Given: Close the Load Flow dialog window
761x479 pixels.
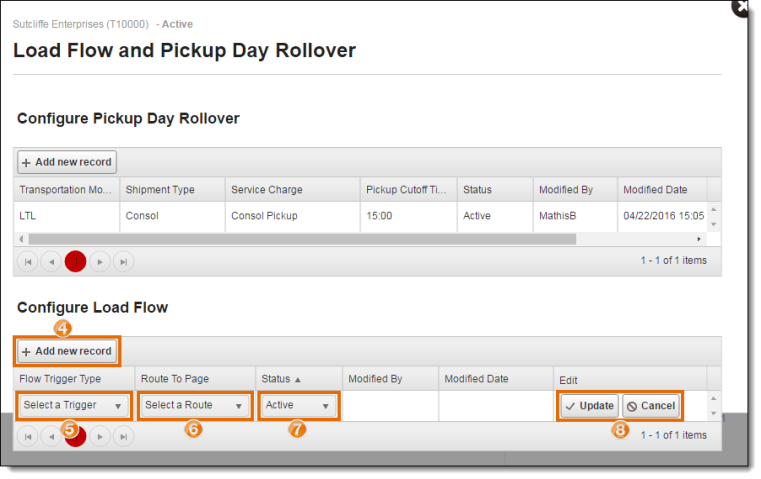Looking at the screenshot, I should click(x=741, y=7).
